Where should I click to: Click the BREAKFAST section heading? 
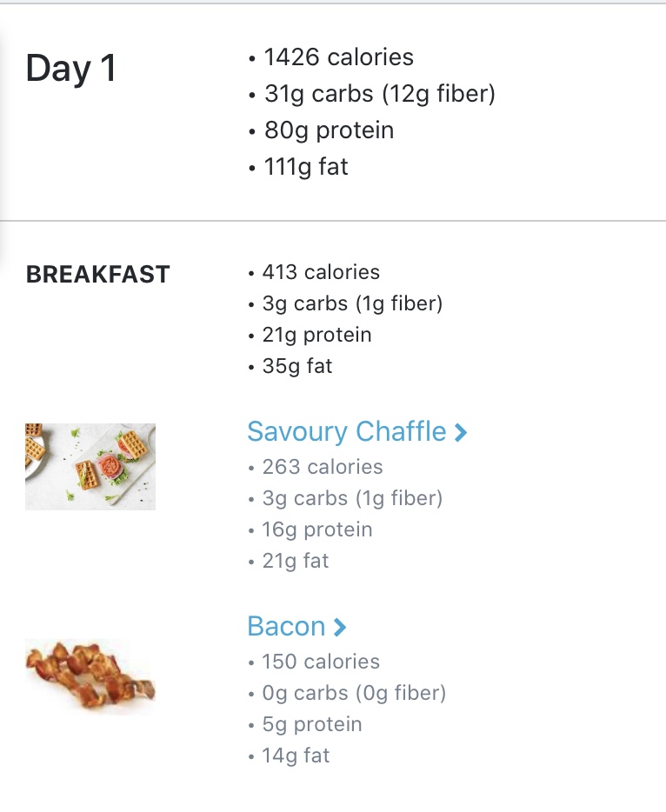98,275
